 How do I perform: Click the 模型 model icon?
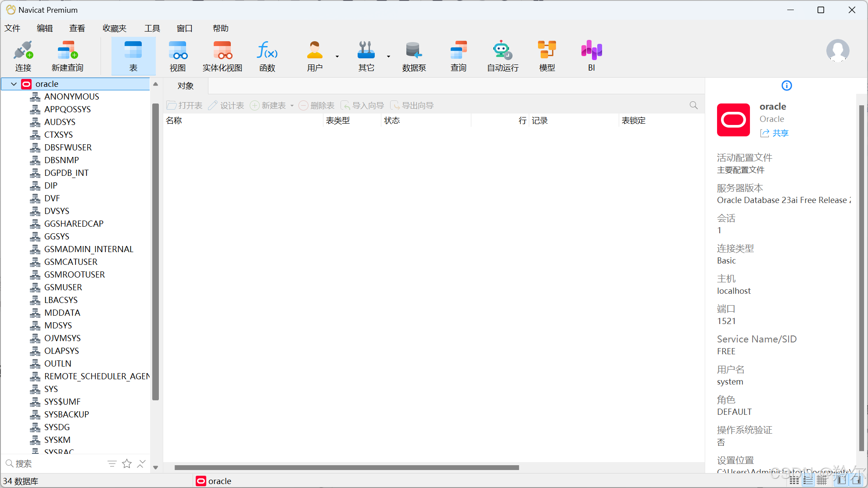pyautogui.click(x=547, y=56)
